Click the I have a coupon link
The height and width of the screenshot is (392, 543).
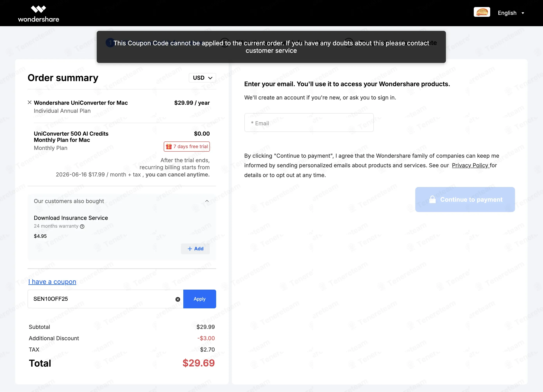coord(52,282)
